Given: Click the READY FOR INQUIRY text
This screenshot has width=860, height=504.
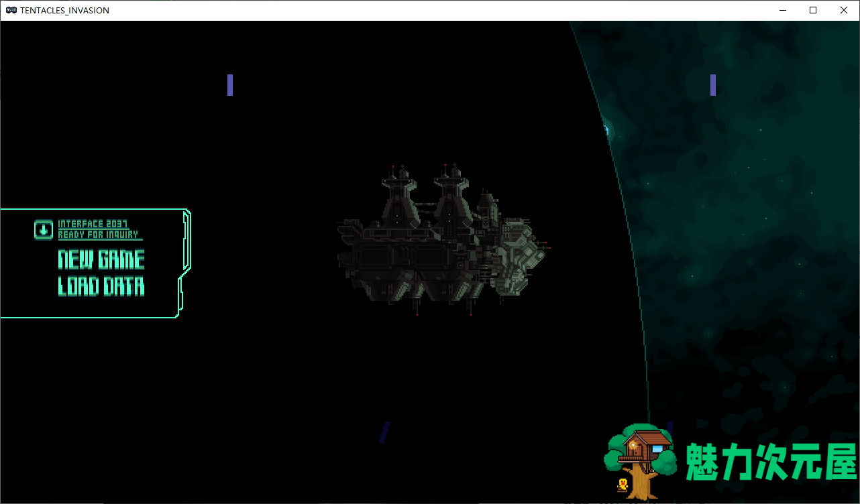Looking at the screenshot, I should [x=98, y=235].
